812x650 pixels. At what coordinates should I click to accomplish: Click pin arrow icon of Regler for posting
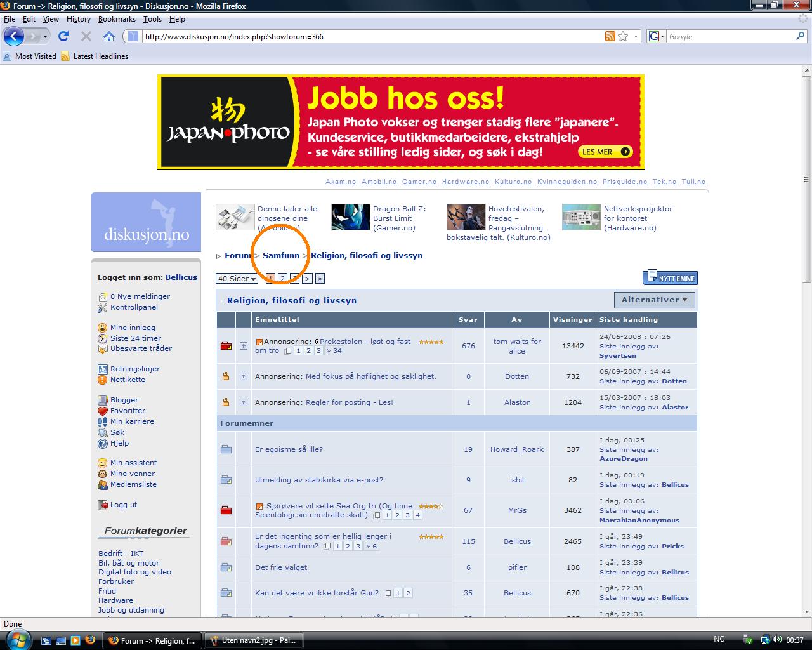pos(244,402)
